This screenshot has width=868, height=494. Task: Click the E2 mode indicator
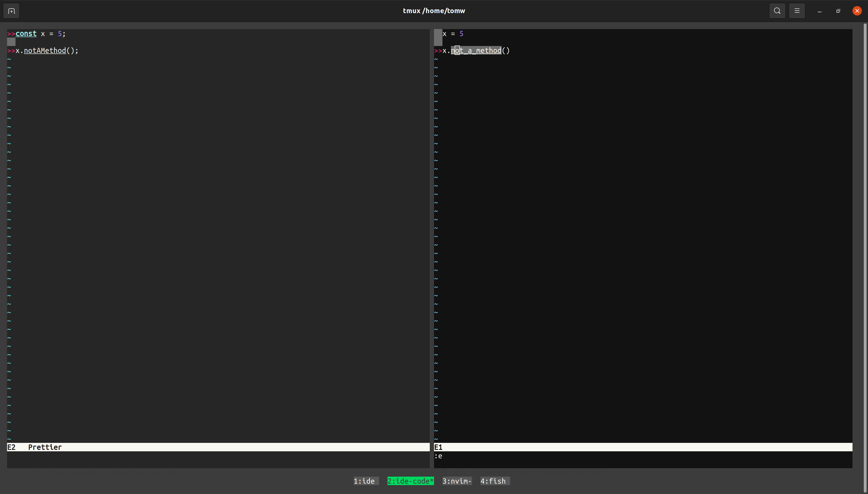pos(11,447)
